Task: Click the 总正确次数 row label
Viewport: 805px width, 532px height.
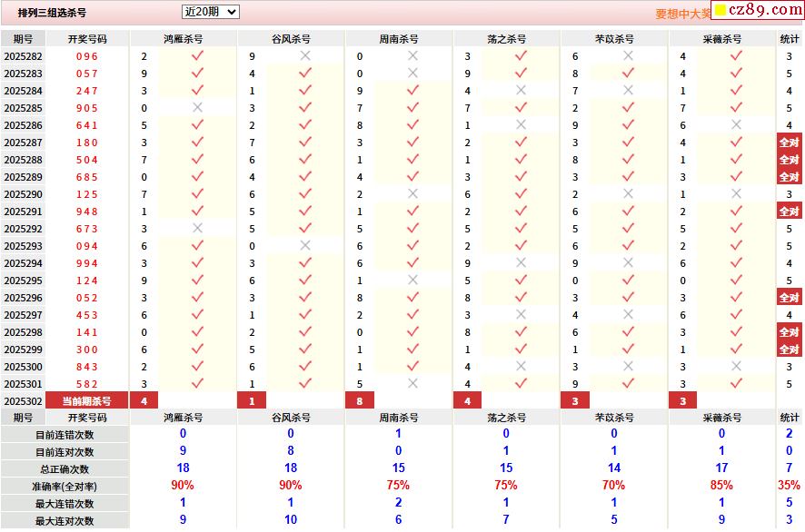Action: click(x=65, y=468)
